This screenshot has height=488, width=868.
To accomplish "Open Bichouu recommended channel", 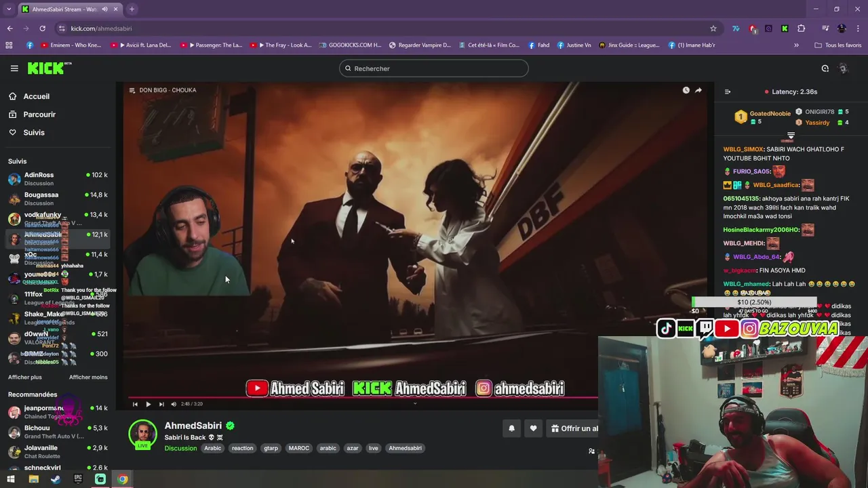I will pyautogui.click(x=58, y=432).
